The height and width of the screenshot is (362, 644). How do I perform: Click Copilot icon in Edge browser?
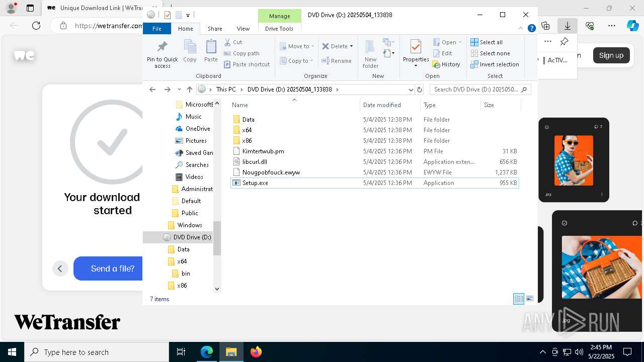[632, 26]
